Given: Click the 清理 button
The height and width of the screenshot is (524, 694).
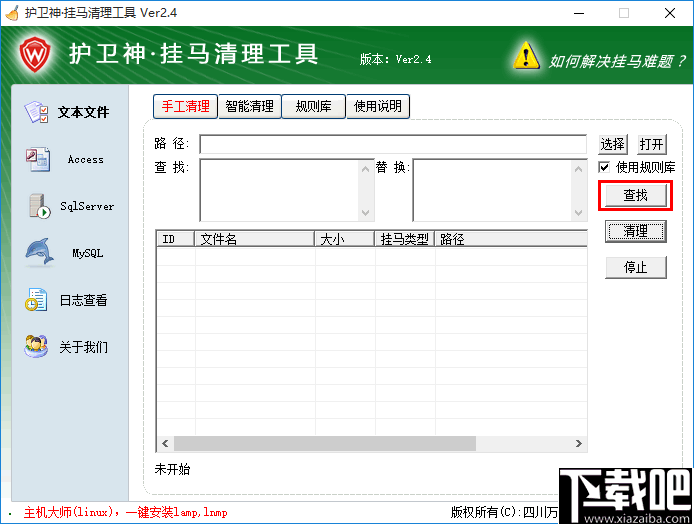Looking at the screenshot, I should 636,231.
